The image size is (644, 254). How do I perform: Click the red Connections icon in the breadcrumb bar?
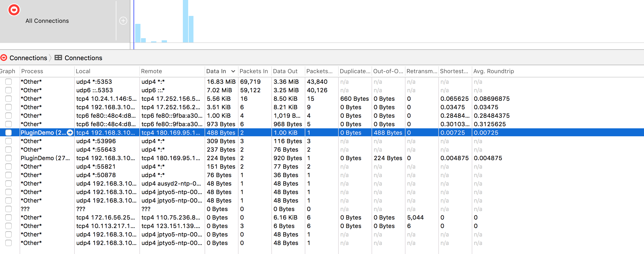[4, 58]
